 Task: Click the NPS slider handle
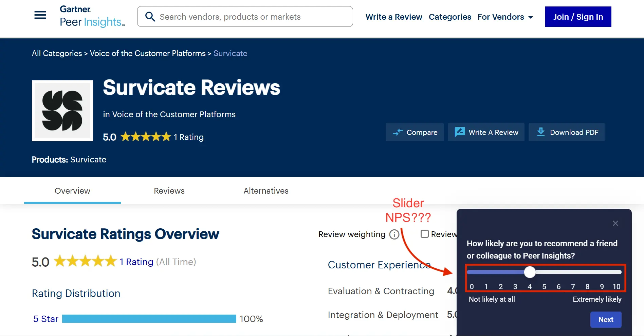click(x=530, y=272)
